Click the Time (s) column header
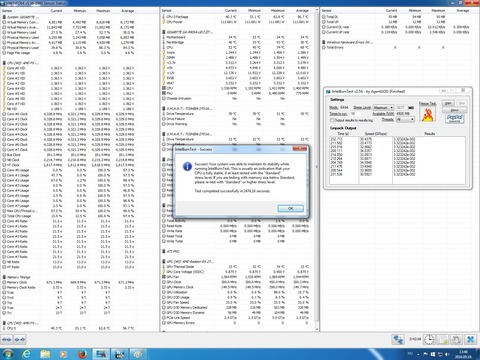 (x=343, y=134)
